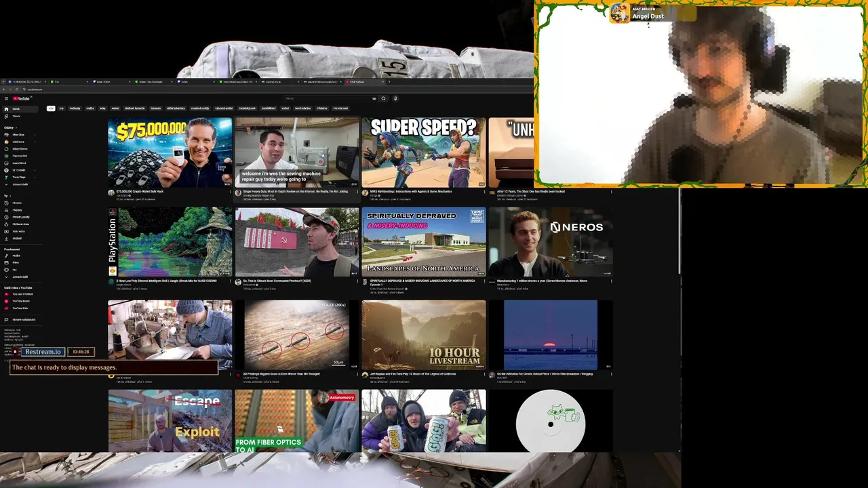This screenshot has height=488, width=868.
Task: Close the active YouTube browser tab
Action: (383, 81)
